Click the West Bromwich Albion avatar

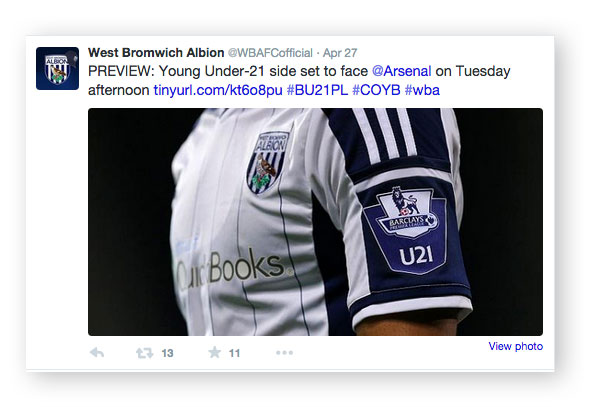pos(57,69)
